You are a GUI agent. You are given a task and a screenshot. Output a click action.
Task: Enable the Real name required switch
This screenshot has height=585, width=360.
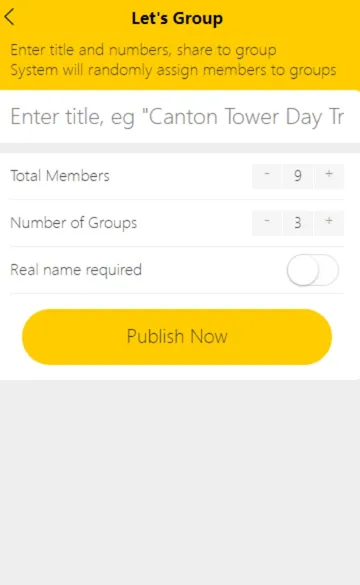click(313, 270)
